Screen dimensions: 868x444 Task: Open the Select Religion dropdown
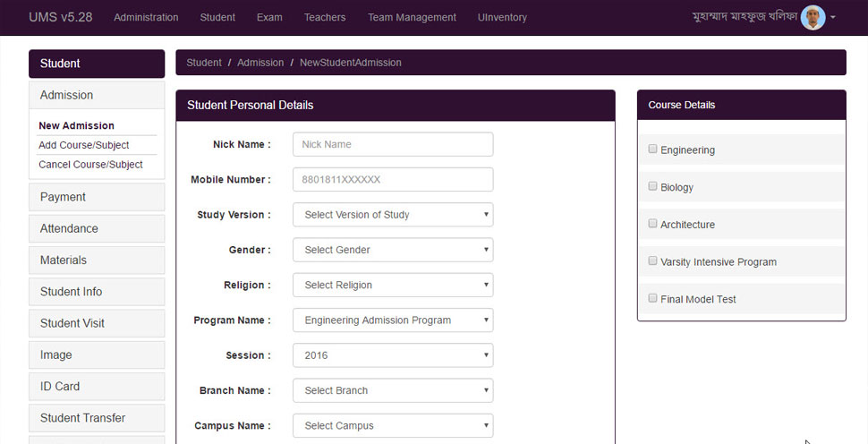(x=393, y=286)
